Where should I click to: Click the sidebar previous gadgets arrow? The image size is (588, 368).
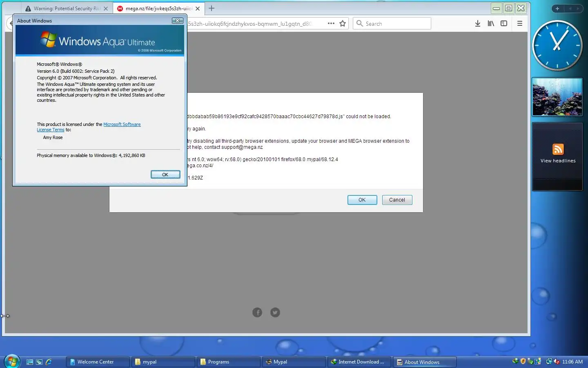point(570,9)
